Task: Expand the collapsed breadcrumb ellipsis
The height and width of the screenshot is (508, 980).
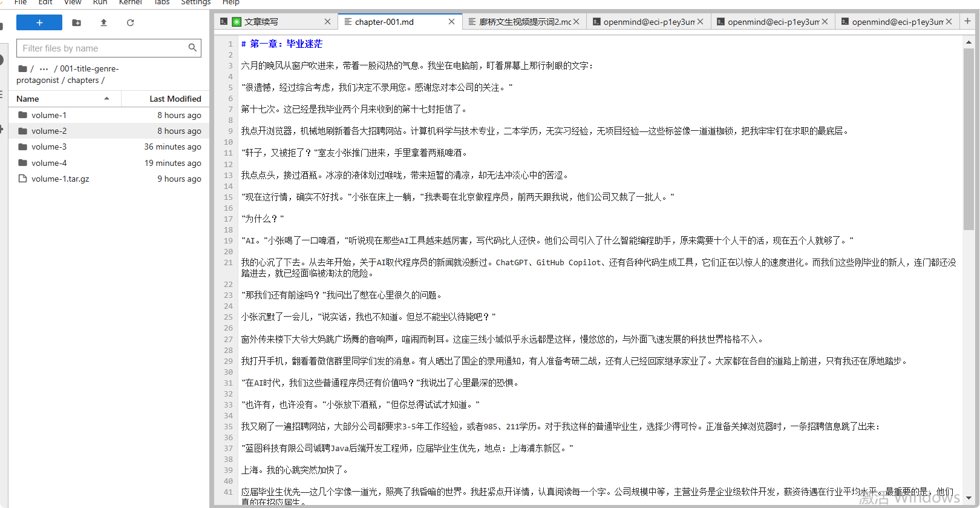Action: click(x=44, y=69)
